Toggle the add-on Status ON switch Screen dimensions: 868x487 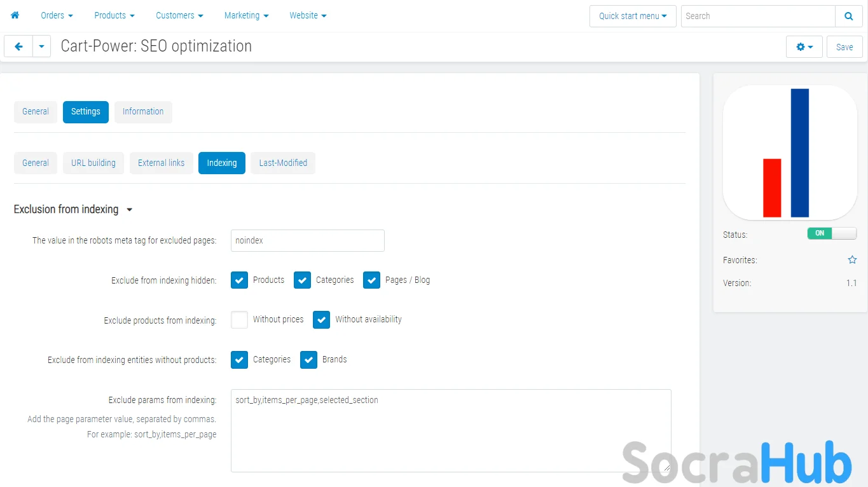tap(831, 233)
